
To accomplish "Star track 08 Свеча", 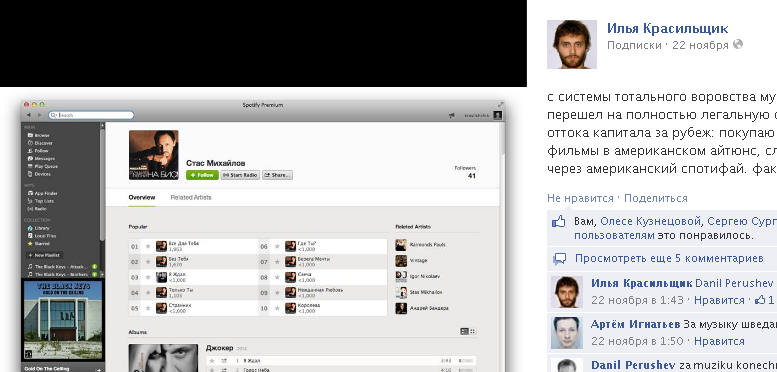I will [277, 277].
